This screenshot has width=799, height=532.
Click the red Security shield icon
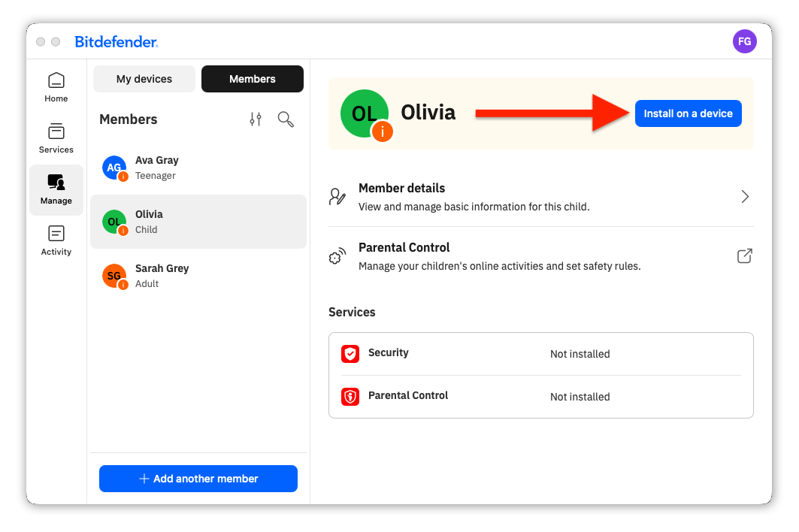pyautogui.click(x=350, y=354)
